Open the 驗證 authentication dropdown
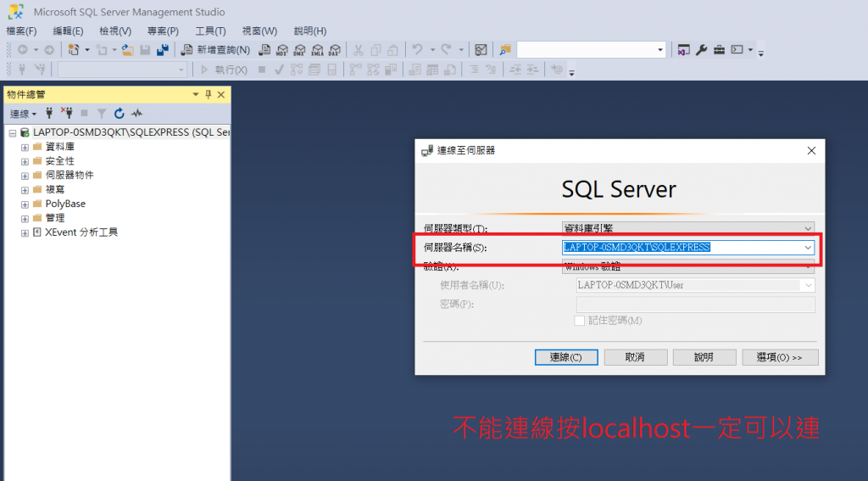Image resolution: width=868 pixels, height=481 pixels. click(808, 266)
